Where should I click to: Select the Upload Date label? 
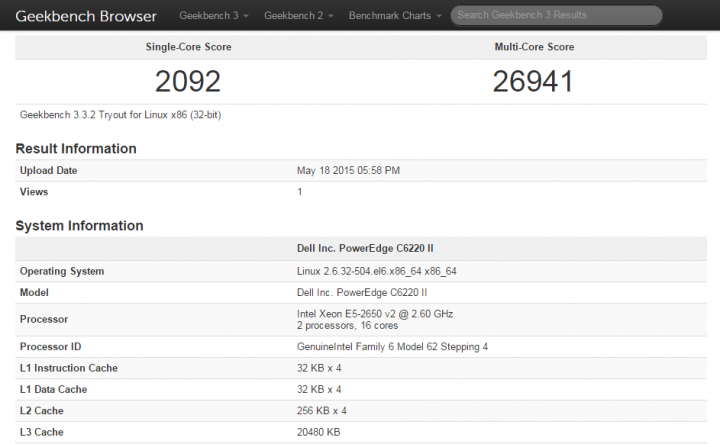[x=48, y=170]
